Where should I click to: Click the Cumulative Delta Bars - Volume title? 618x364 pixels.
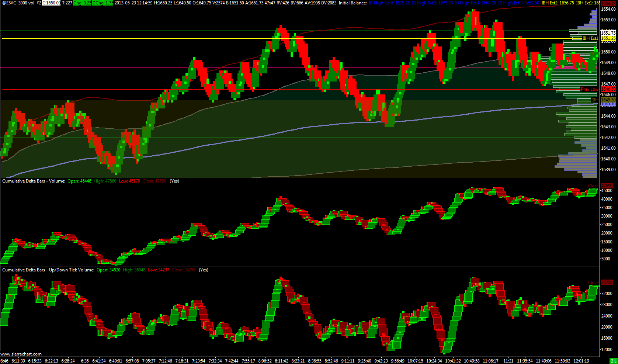tap(34, 181)
